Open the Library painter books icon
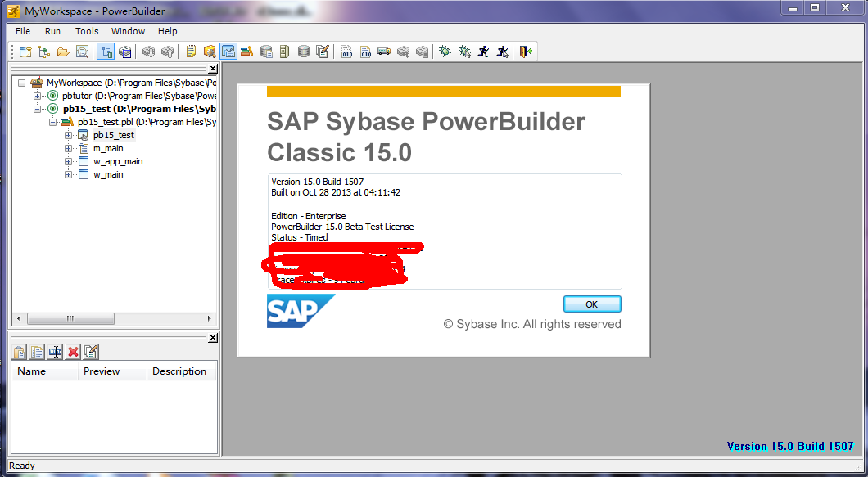The height and width of the screenshot is (477, 868). coord(247,52)
